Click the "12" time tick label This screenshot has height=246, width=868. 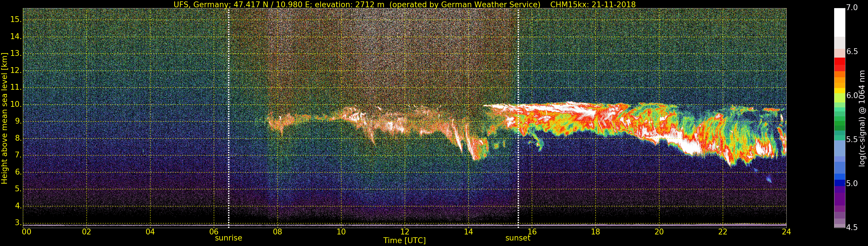[405, 232]
